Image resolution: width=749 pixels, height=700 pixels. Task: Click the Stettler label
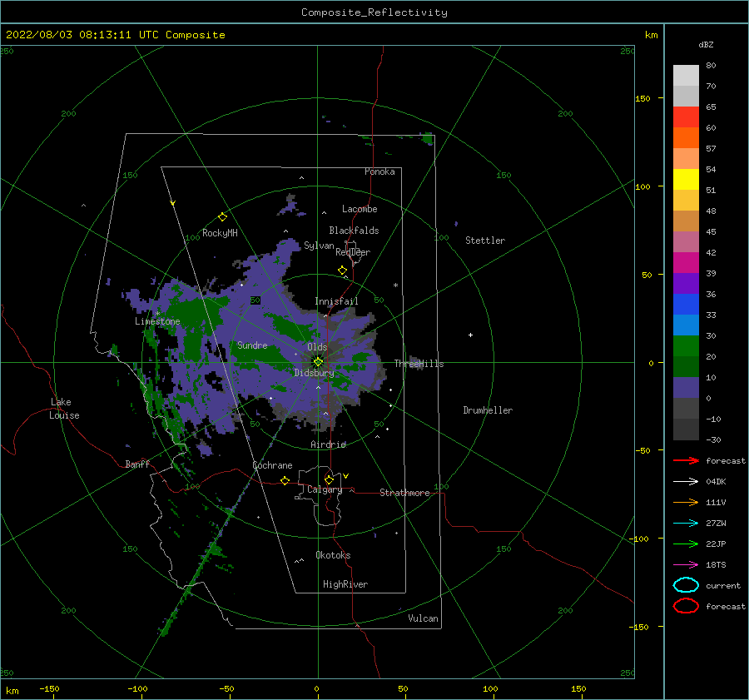tap(485, 241)
